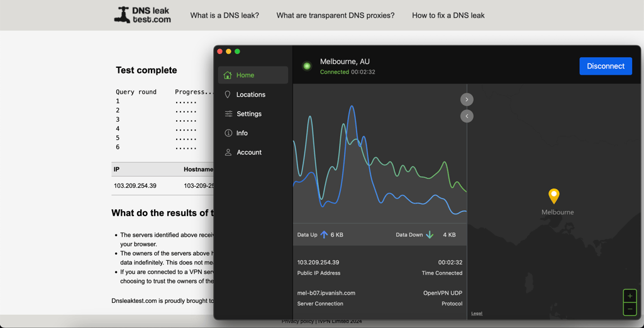
Task: Click the Hostname column header
Action: 199,169
